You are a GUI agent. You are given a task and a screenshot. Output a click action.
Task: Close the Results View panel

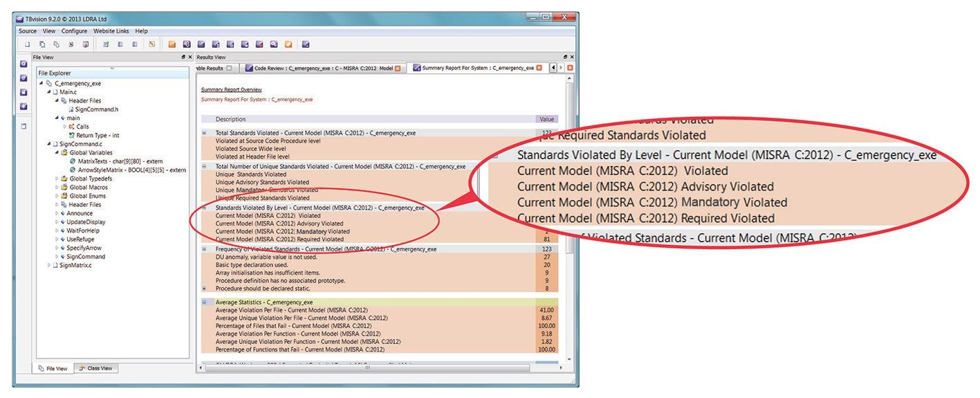point(572,57)
